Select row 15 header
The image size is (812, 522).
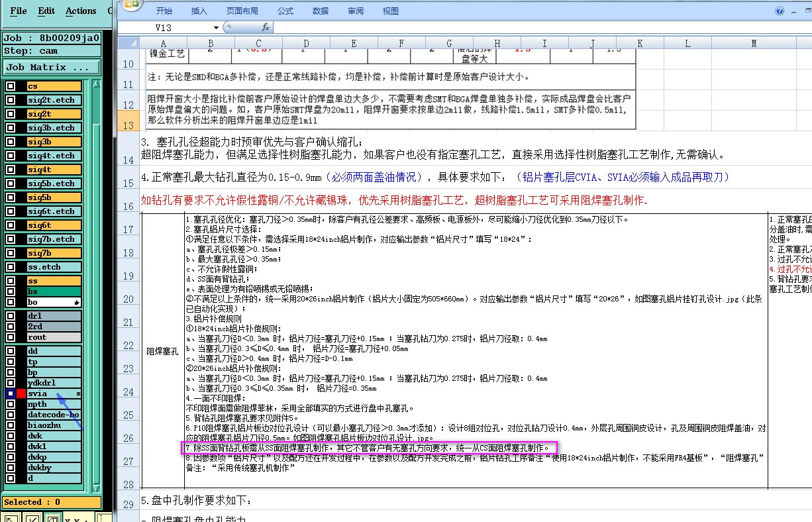[128, 178]
